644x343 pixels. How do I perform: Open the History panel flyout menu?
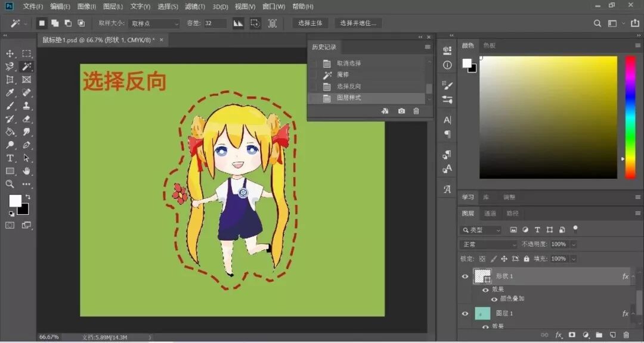pos(428,47)
